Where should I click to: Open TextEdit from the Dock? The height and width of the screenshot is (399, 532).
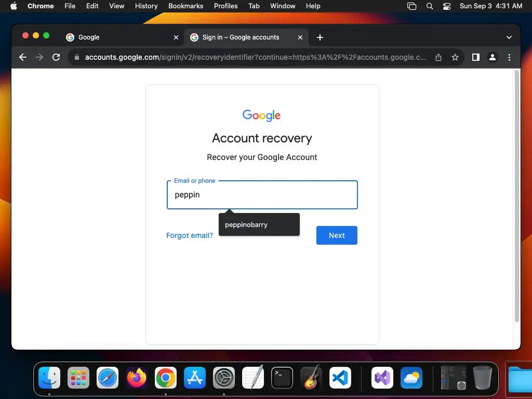click(253, 377)
